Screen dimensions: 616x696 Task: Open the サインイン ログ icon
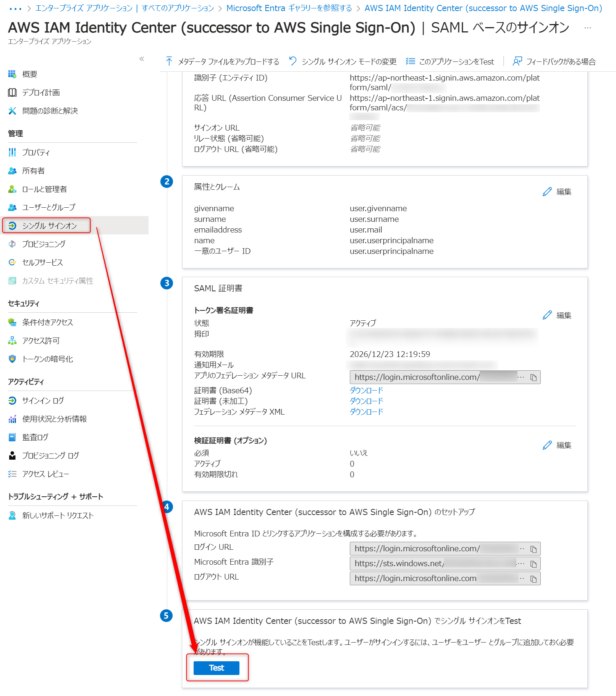tap(12, 400)
